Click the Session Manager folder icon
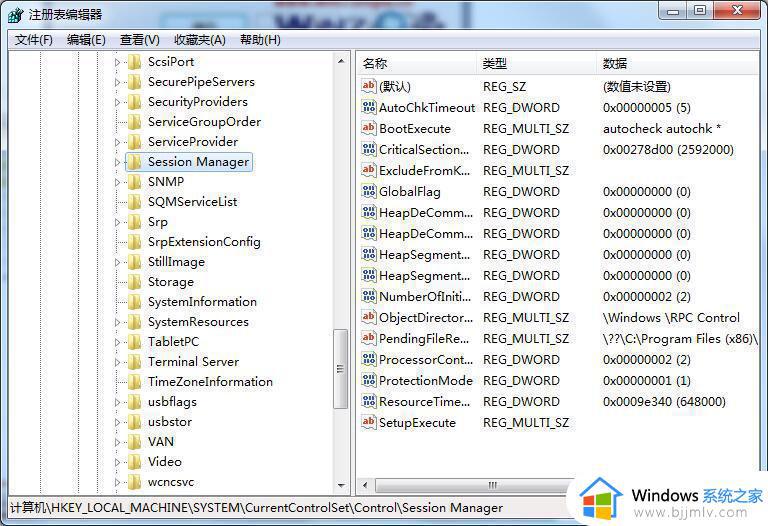 pyautogui.click(x=134, y=162)
